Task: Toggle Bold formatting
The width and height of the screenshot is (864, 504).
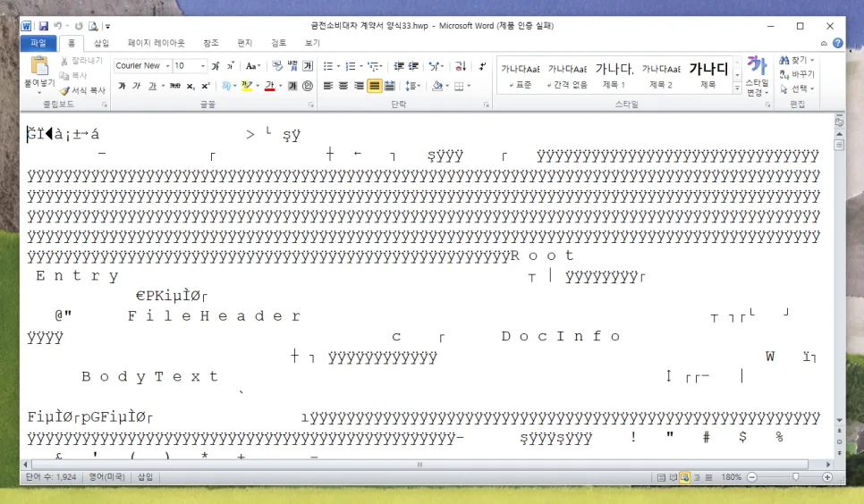Action: point(122,86)
